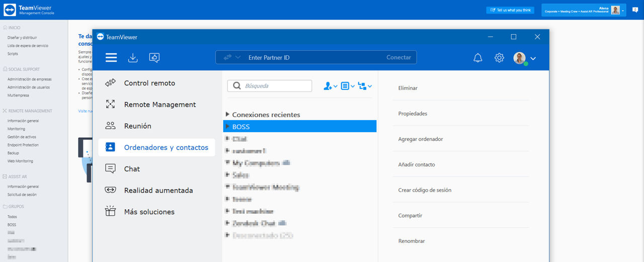Click the Control remoto arrows icon
Image resolution: width=644 pixels, height=262 pixels.
coord(111,83)
